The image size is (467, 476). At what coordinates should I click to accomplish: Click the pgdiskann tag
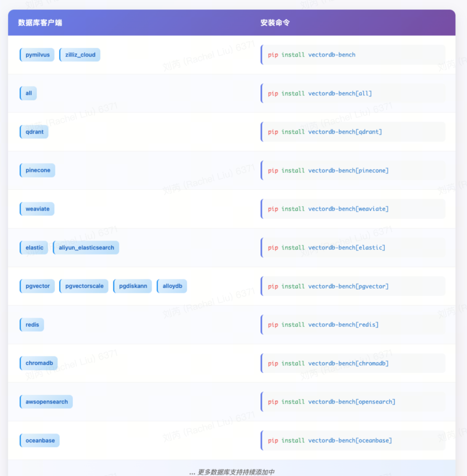pos(132,286)
